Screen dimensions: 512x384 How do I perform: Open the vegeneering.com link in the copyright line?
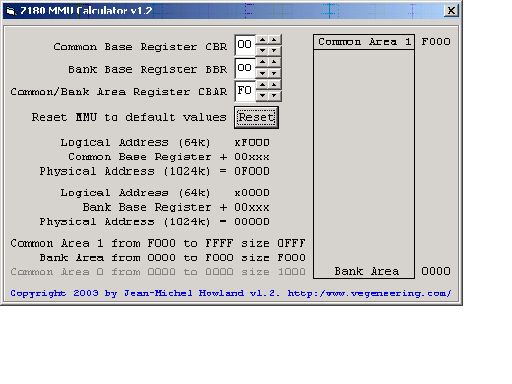coord(369,293)
